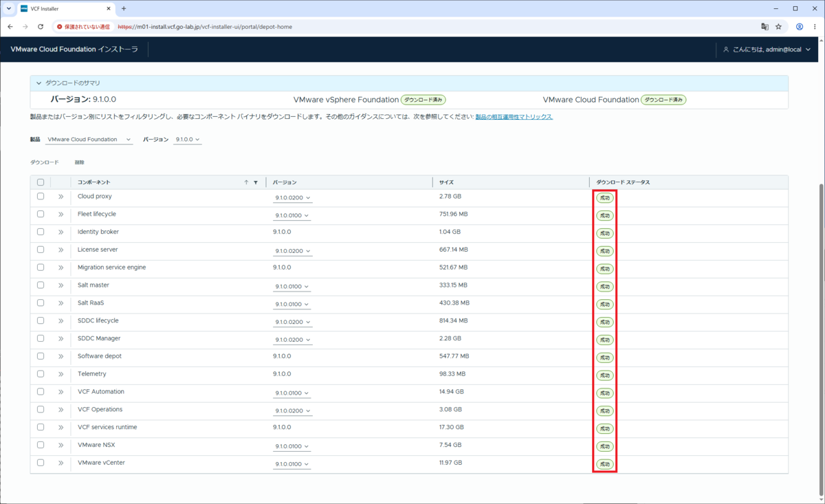Expand details chevron for License server row
The width and height of the screenshot is (825, 504).
point(60,250)
